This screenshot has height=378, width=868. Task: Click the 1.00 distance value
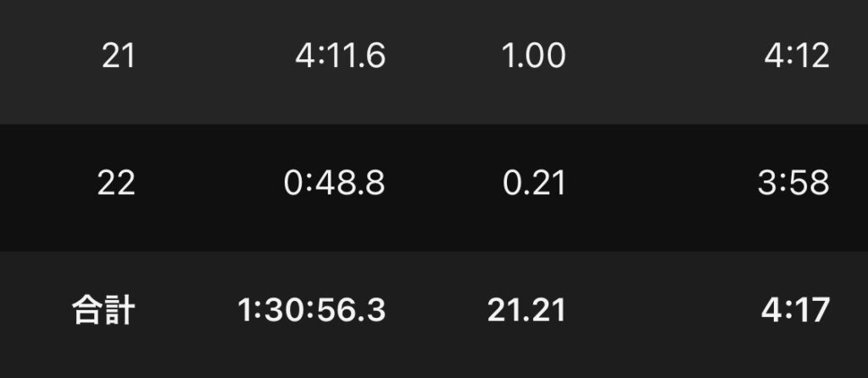tap(534, 57)
